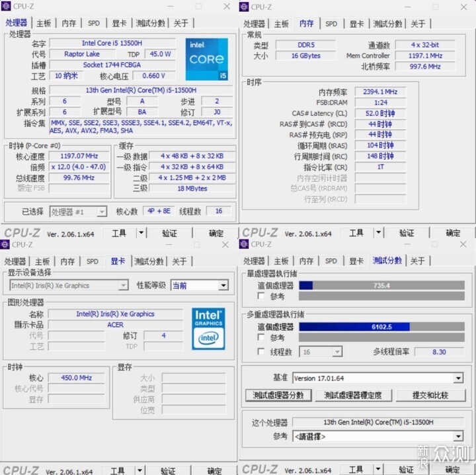
Task: Click the CAS# Latency value 52.0 时钟
Action: (x=380, y=113)
